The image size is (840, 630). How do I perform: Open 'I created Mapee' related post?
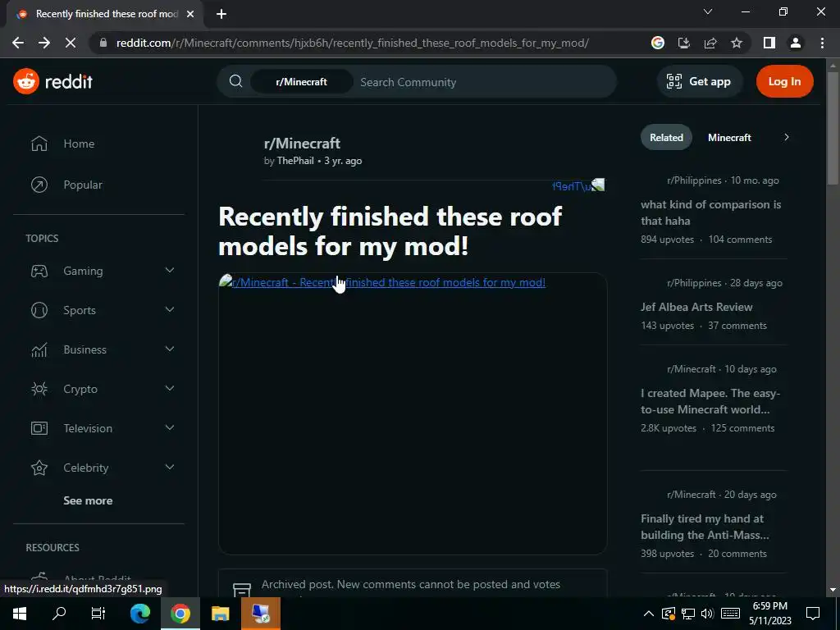coord(710,401)
